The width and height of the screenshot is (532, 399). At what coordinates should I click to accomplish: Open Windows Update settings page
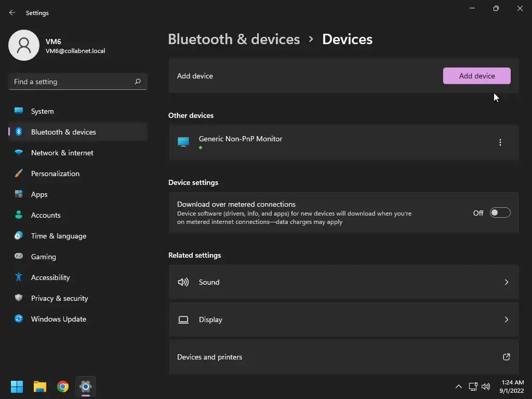pos(59,319)
